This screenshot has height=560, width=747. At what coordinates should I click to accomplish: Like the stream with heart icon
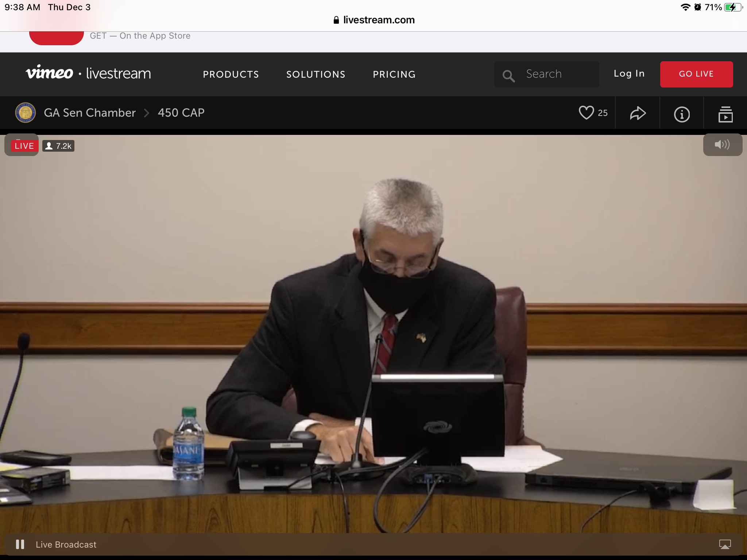586,113
